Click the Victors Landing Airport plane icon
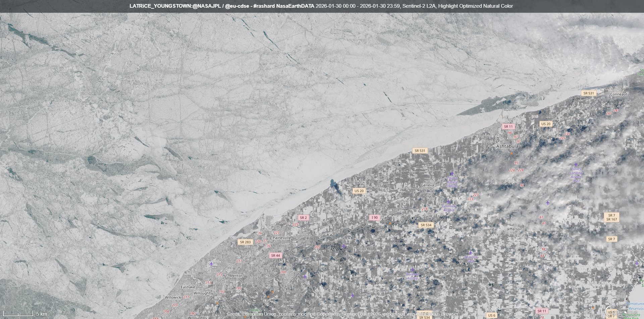 click(x=576, y=165)
